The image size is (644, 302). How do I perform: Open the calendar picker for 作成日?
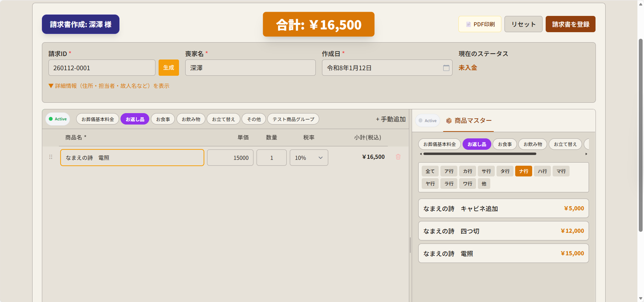(446, 68)
